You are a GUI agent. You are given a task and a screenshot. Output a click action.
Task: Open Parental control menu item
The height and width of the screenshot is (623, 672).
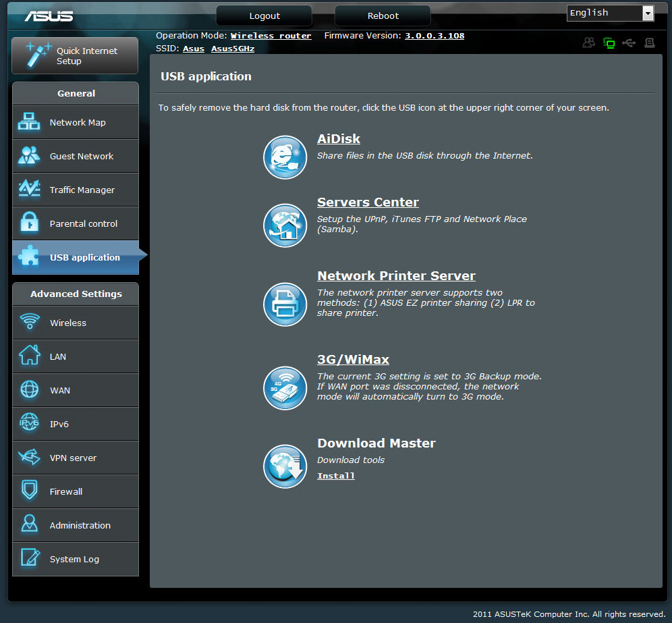tap(76, 223)
